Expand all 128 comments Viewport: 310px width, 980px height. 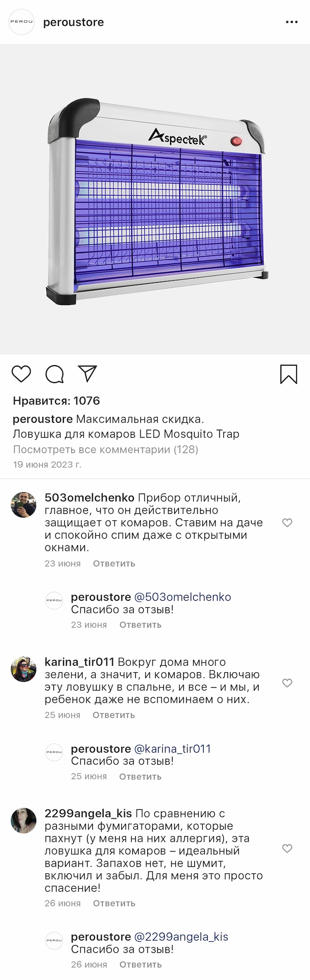click(x=106, y=450)
